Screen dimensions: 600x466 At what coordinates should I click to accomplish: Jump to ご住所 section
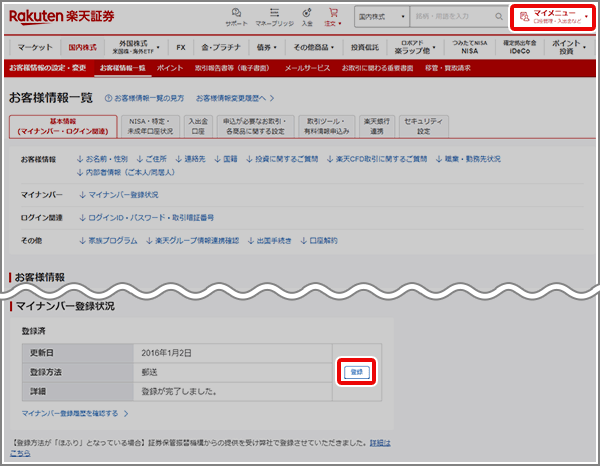pyautogui.click(x=152, y=159)
